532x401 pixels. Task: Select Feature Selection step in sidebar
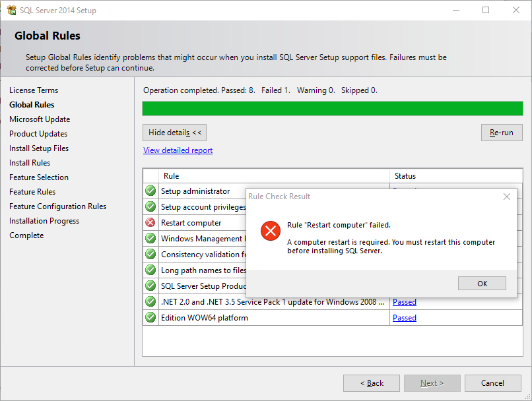pyautogui.click(x=39, y=177)
